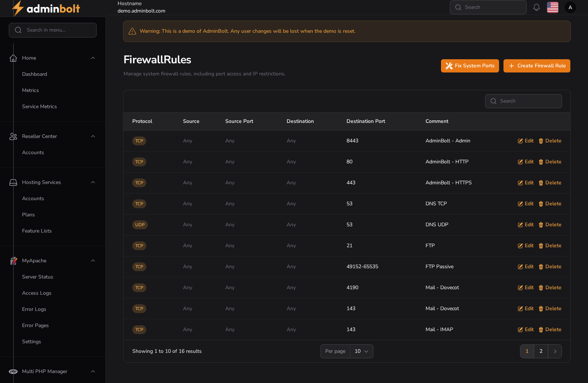
Task: Open MyApache Server Status
Action: click(37, 277)
